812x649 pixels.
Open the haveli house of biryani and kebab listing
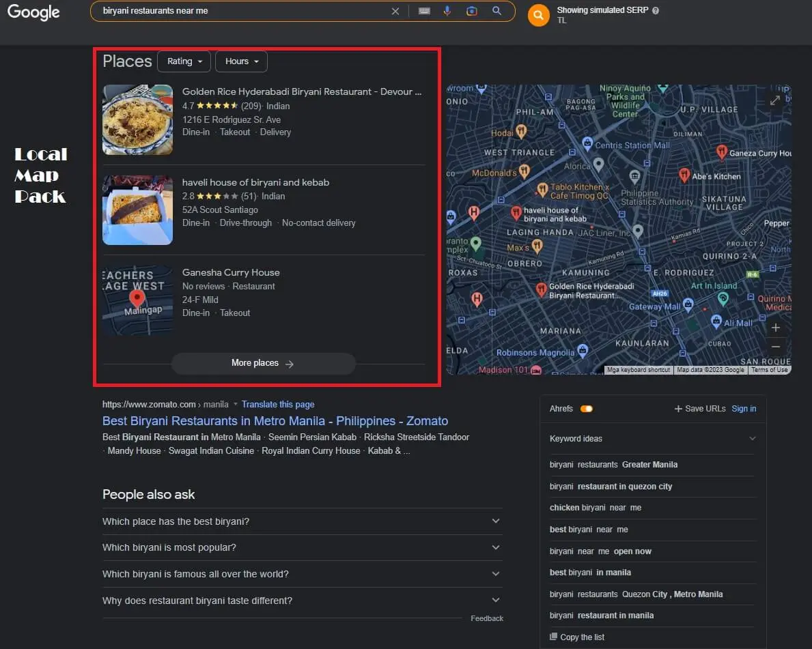[255, 182]
